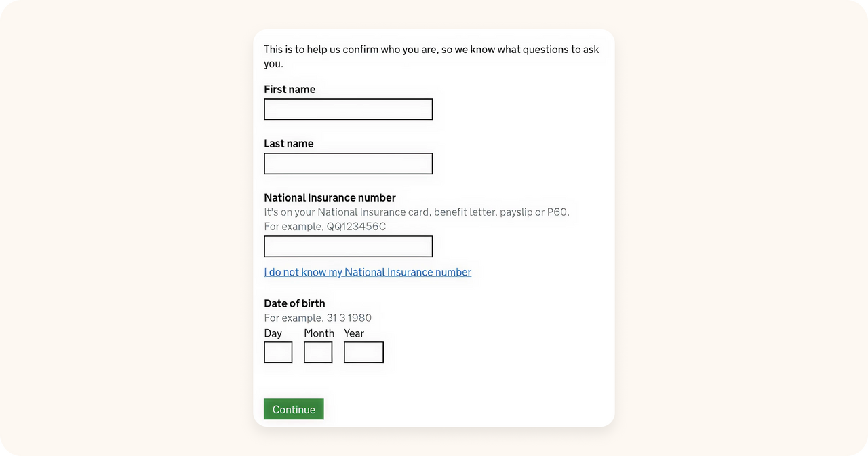Focus the Last name input field
Viewport: 868px width, 456px height.
coord(348,164)
